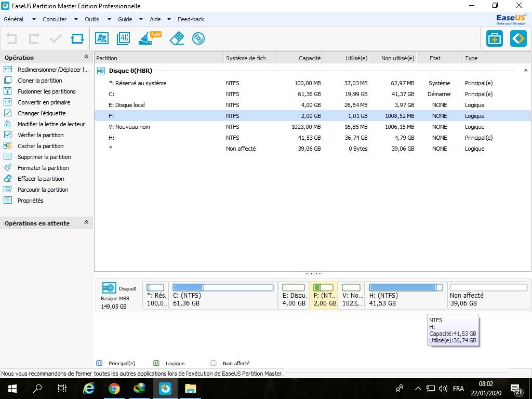The width and height of the screenshot is (532, 399).
Task: Open the dropdown arrow next to Outils
Action: pyautogui.click(x=109, y=19)
